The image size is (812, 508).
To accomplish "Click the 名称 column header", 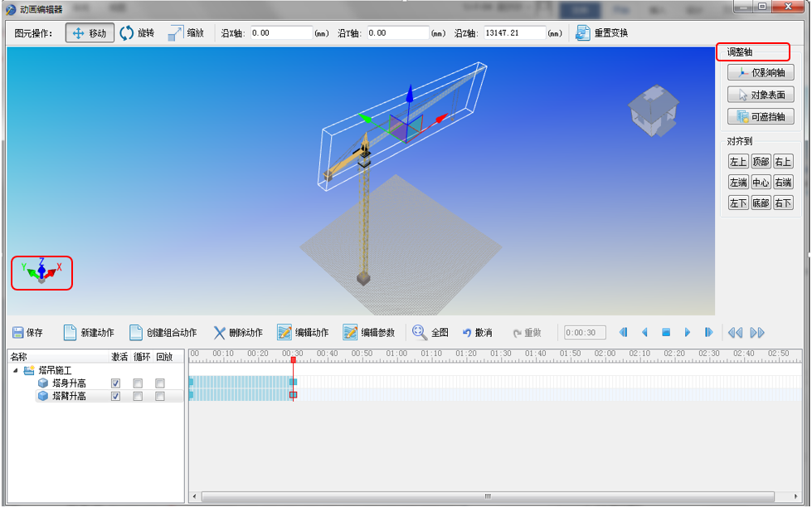I will pos(18,357).
